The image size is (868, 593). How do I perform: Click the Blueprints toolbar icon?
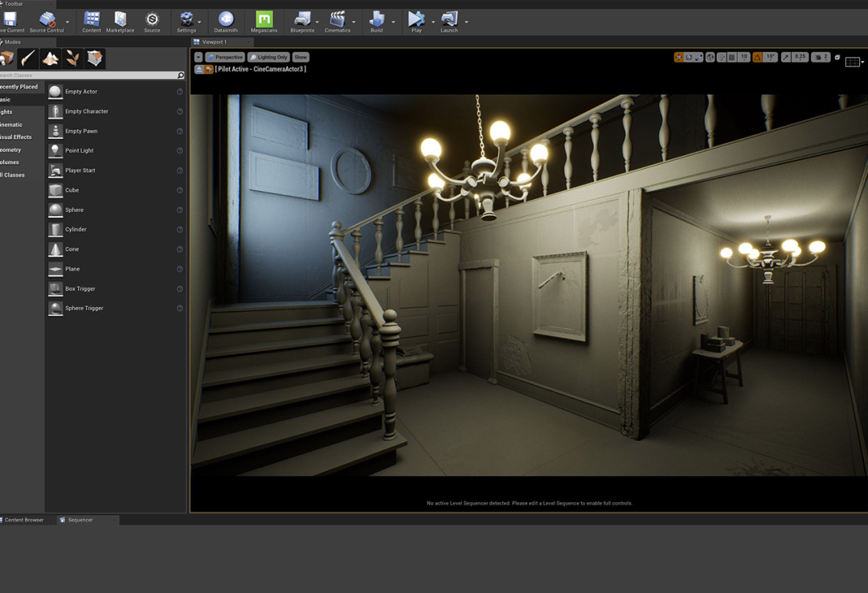[x=302, y=22]
